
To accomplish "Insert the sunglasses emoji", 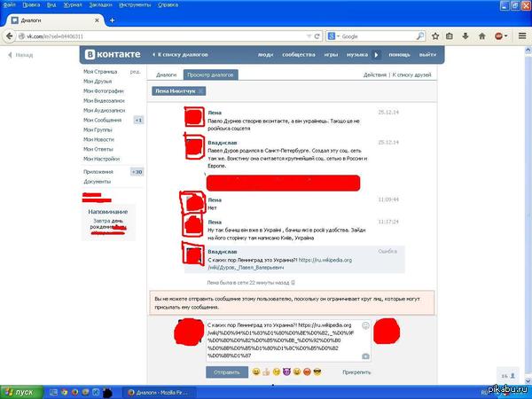I will click(317, 371).
